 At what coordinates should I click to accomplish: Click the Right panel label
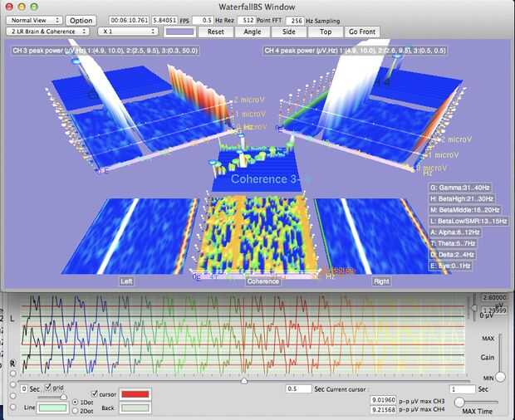click(381, 281)
